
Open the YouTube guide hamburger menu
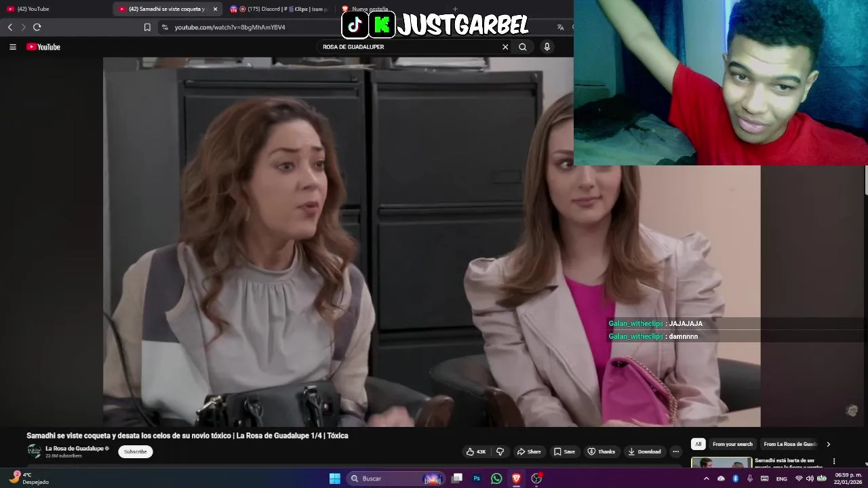12,47
